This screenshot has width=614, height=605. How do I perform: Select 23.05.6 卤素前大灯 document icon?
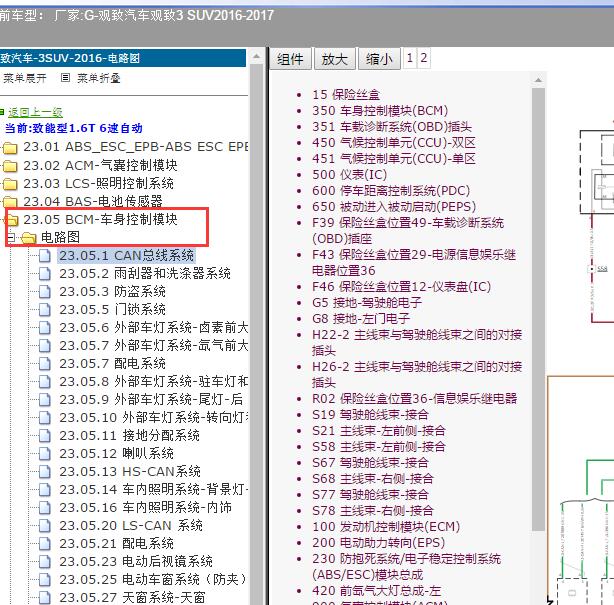point(45,328)
